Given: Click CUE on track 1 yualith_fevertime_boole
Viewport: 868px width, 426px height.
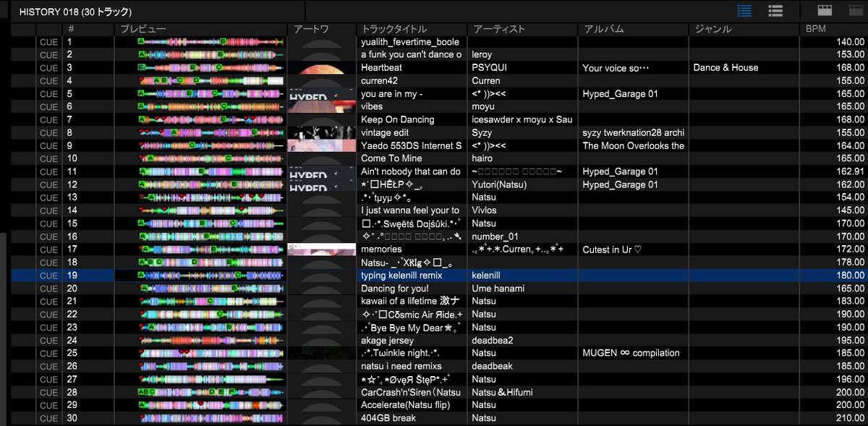Looking at the screenshot, I should pos(48,41).
